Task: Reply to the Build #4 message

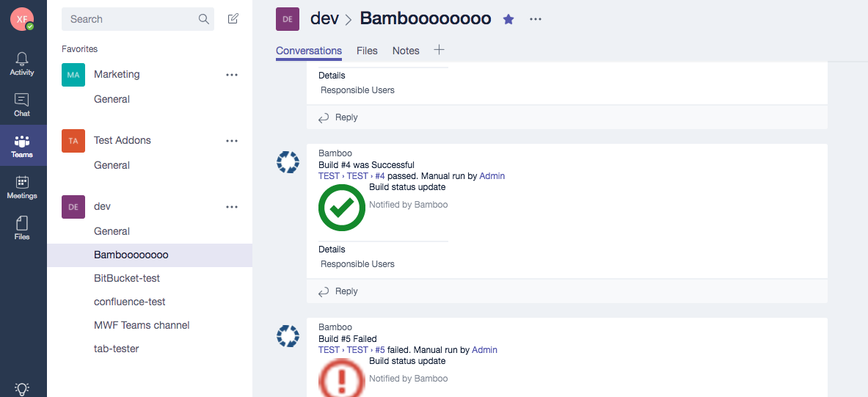Action: (338, 291)
